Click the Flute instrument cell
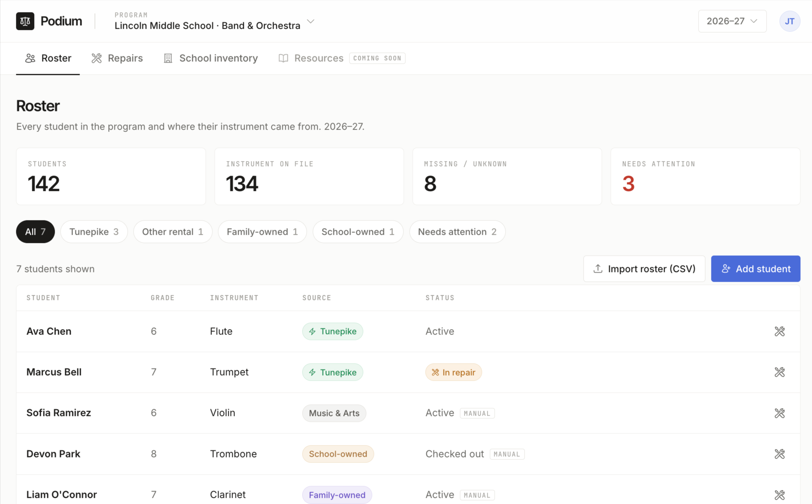The height and width of the screenshot is (504, 812). (221, 331)
